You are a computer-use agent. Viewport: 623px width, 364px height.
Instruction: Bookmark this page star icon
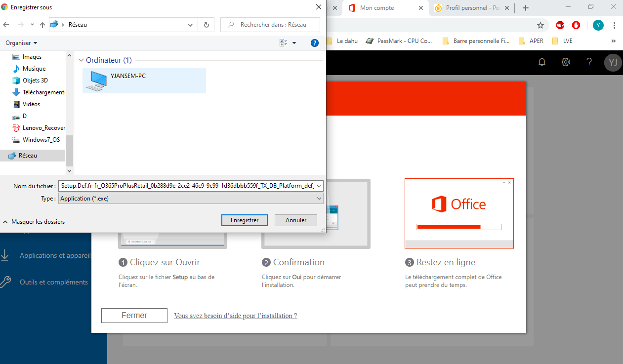540,25
